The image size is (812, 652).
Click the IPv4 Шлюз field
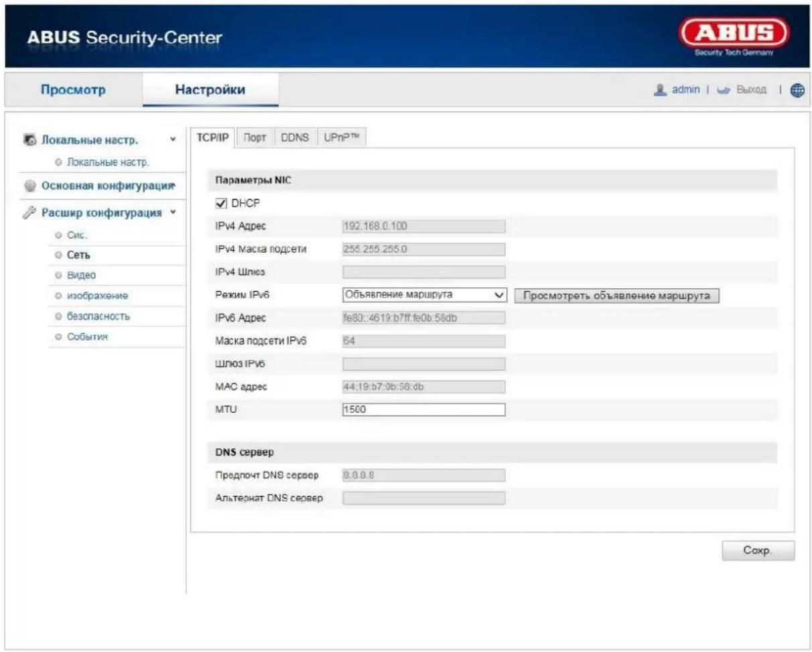point(423,271)
